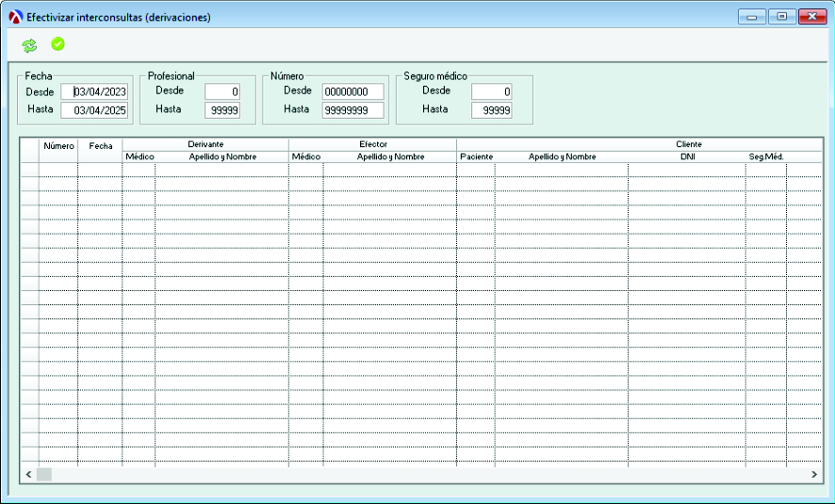Click the green refresh arrows icon
This screenshot has width=835, height=504.
[x=29, y=45]
